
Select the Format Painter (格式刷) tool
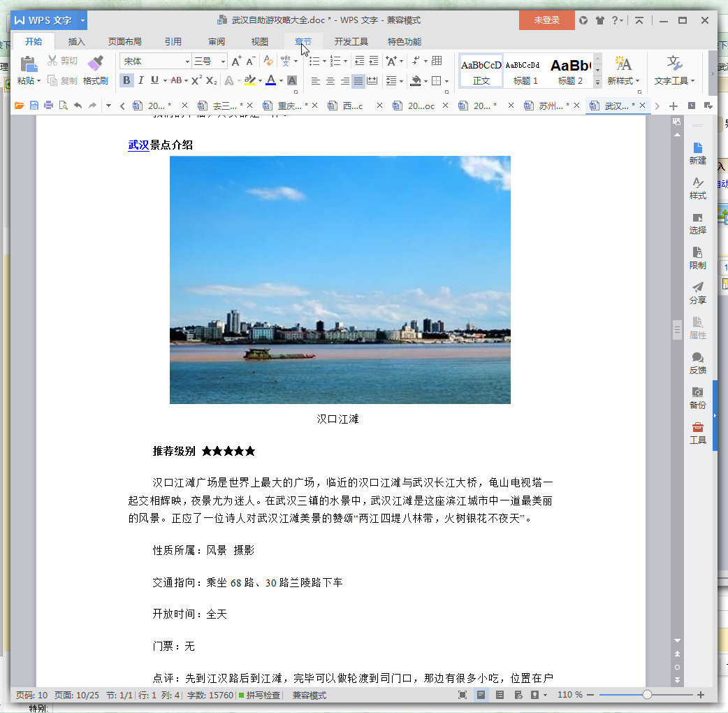(96, 70)
